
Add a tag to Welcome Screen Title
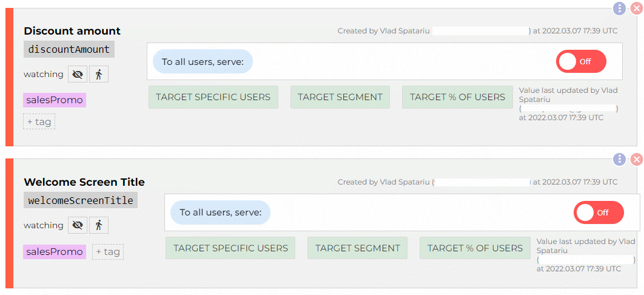108,252
